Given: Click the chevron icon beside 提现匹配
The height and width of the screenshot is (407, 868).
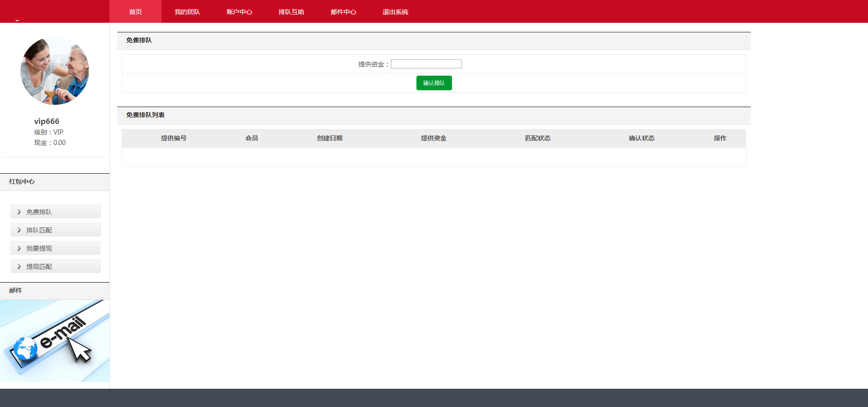Looking at the screenshot, I should pos(19,267).
